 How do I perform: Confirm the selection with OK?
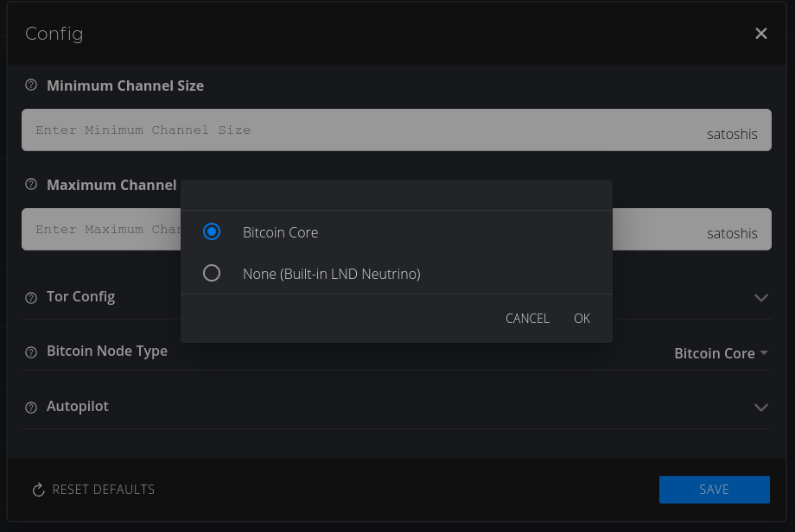[582, 319]
